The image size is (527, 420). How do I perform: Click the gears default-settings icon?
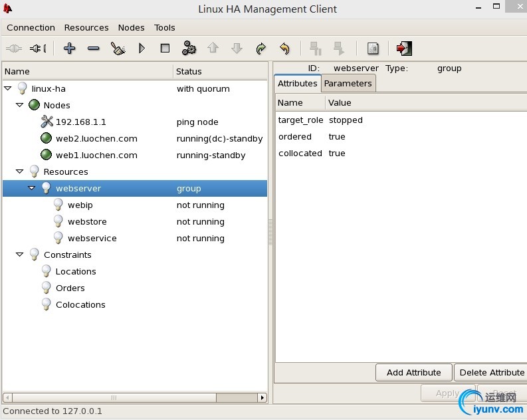pyautogui.click(x=189, y=48)
